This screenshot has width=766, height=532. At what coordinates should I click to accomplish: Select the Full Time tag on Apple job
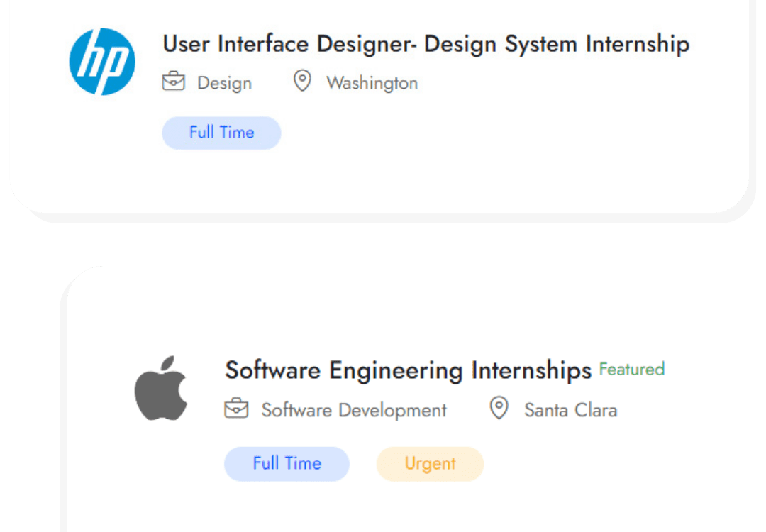[x=287, y=464]
